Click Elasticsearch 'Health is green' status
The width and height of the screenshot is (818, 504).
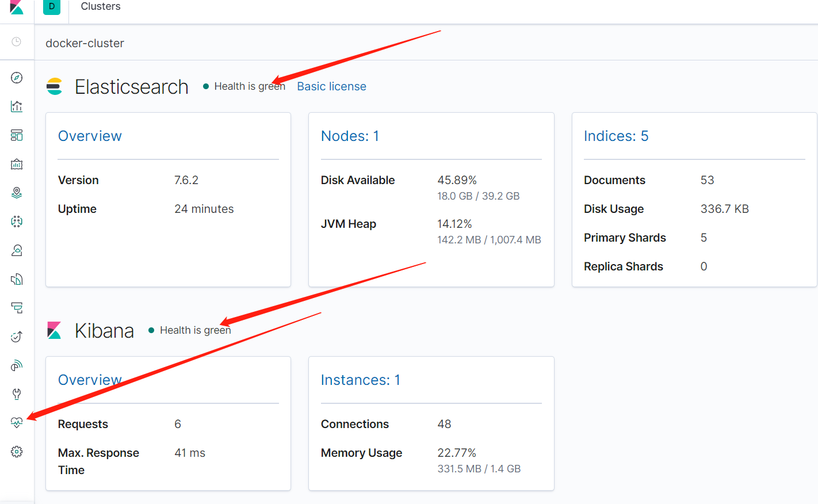point(244,86)
